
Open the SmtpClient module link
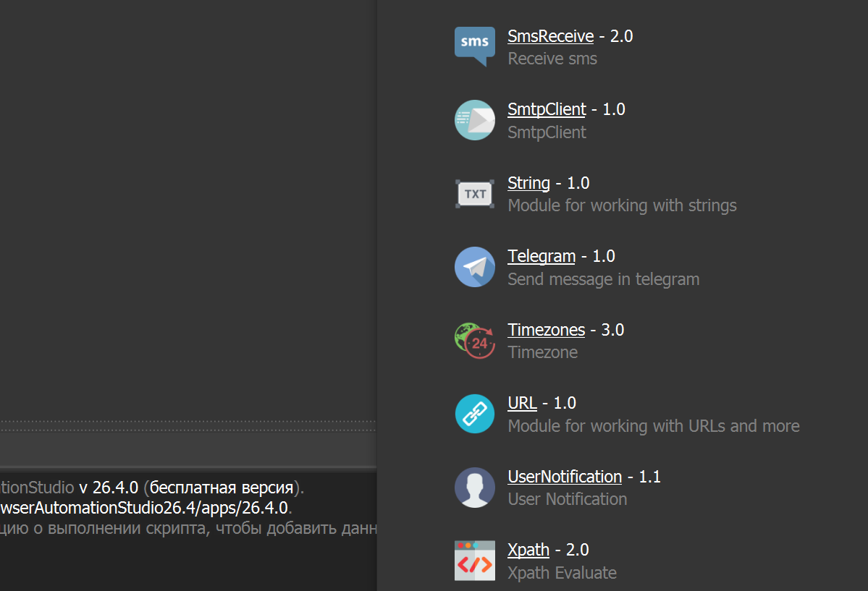[546, 109]
